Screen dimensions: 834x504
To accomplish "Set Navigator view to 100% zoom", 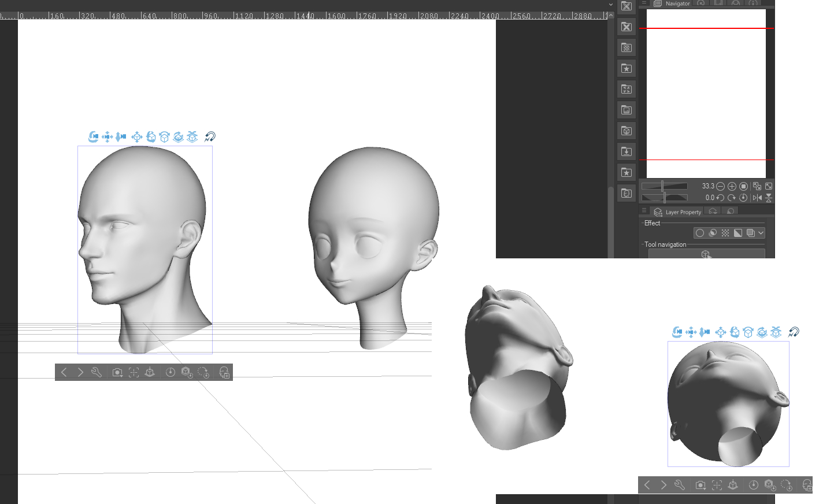I will pos(744,186).
